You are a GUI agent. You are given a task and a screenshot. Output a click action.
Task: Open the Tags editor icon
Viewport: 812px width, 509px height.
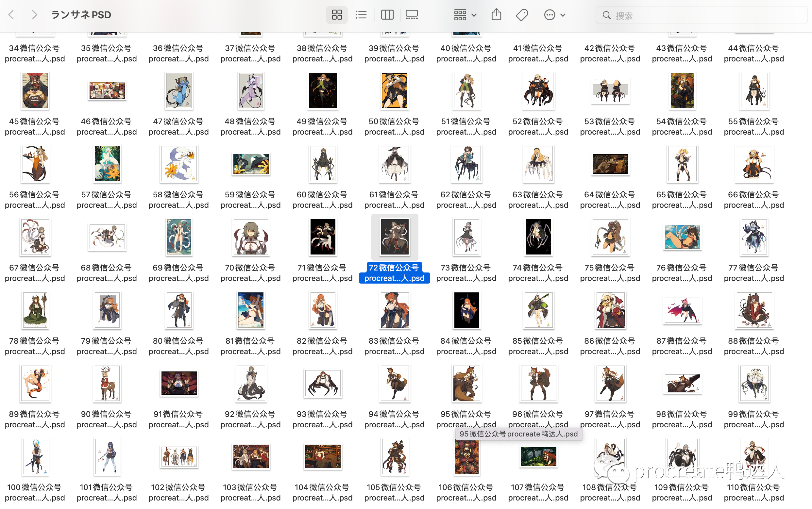coord(522,15)
